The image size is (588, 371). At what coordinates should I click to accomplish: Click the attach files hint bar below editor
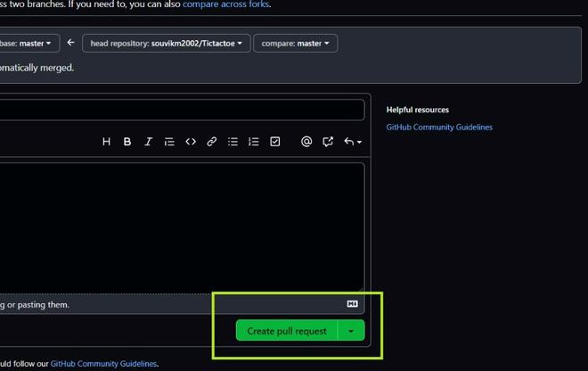(x=182, y=304)
